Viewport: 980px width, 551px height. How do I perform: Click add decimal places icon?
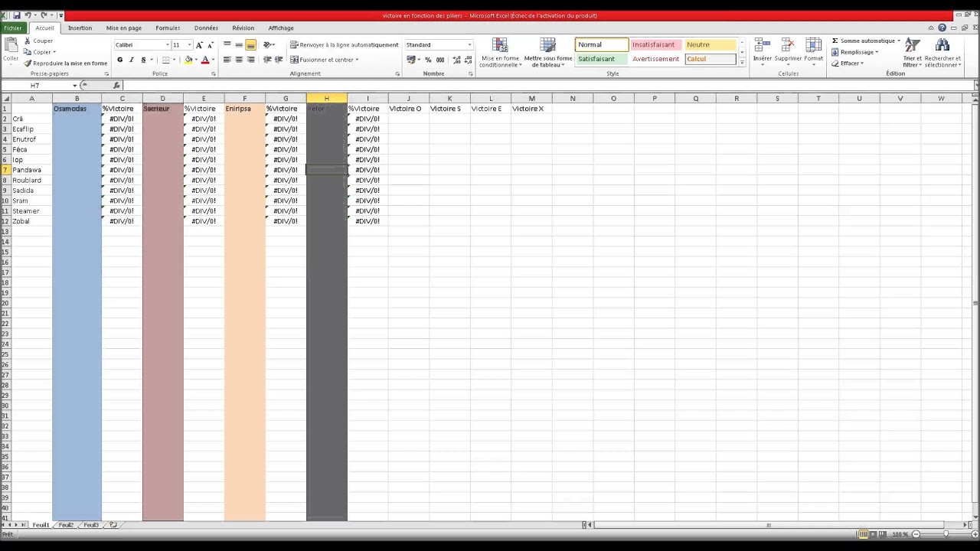tap(457, 60)
